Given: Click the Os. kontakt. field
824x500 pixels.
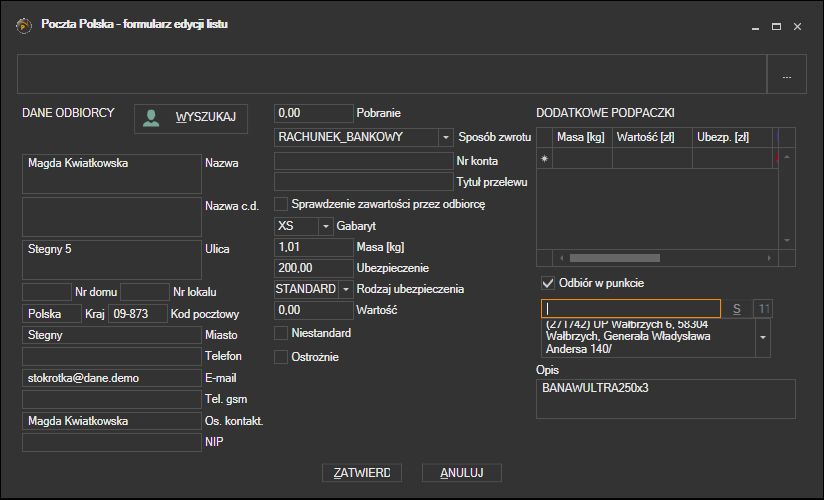Looking at the screenshot, I should (x=112, y=421).
